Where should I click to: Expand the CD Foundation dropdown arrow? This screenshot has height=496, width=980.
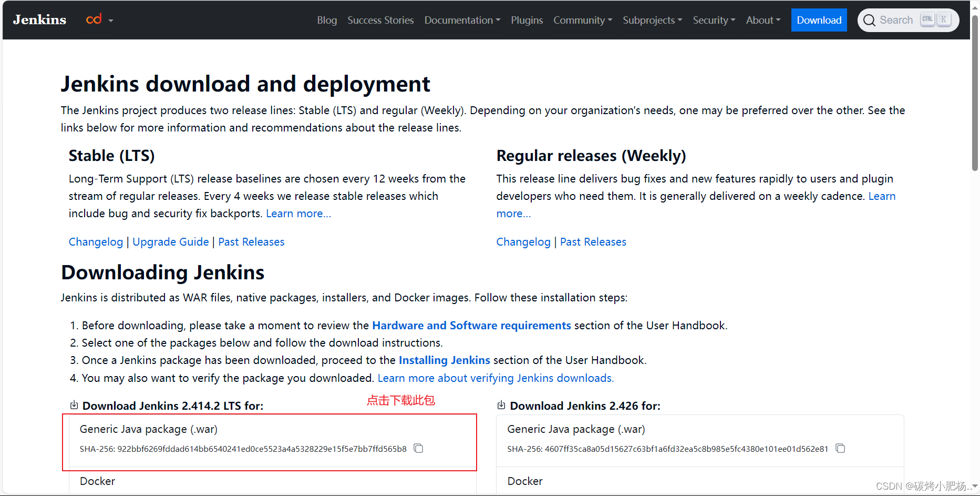pyautogui.click(x=111, y=21)
